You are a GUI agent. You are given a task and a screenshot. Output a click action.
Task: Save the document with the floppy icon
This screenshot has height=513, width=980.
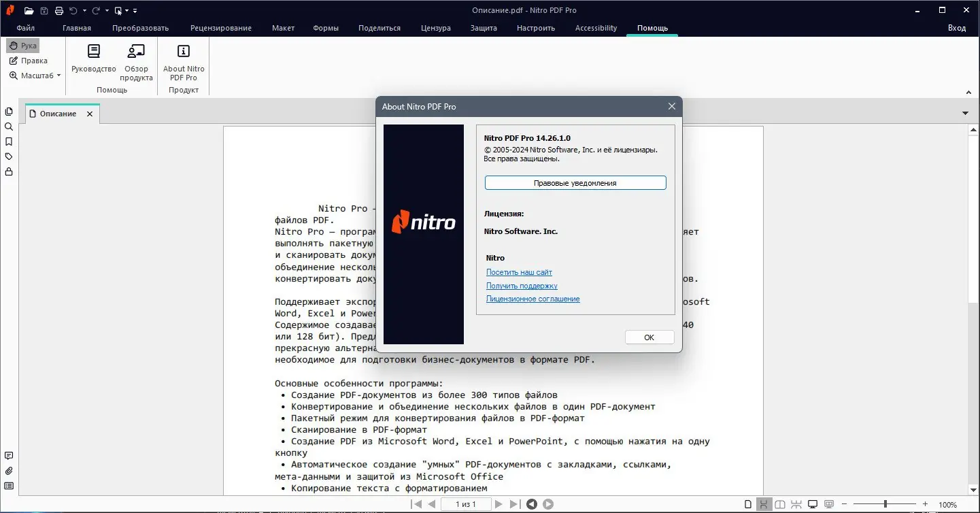[44, 10]
